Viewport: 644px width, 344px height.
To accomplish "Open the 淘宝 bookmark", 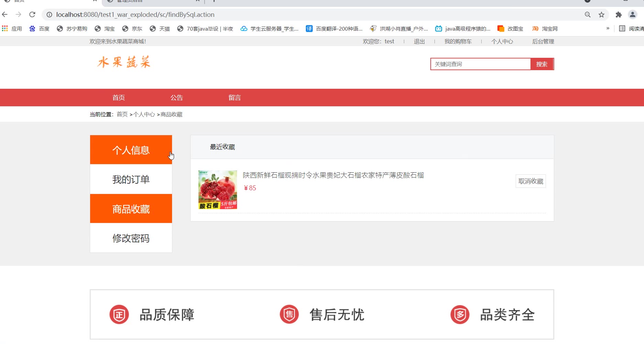I will click(105, 29).
